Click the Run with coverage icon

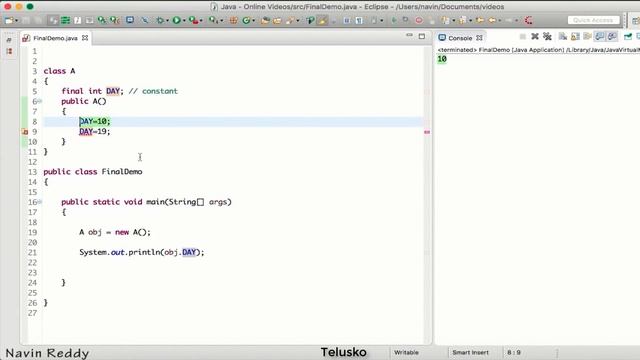[193, 20]
